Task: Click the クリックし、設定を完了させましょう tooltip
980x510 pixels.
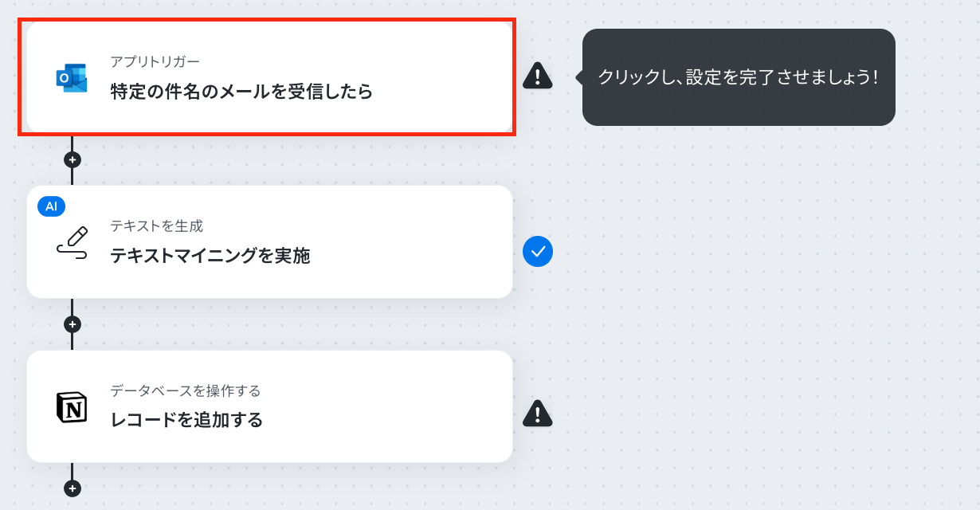Action: (x=739, y=77)
